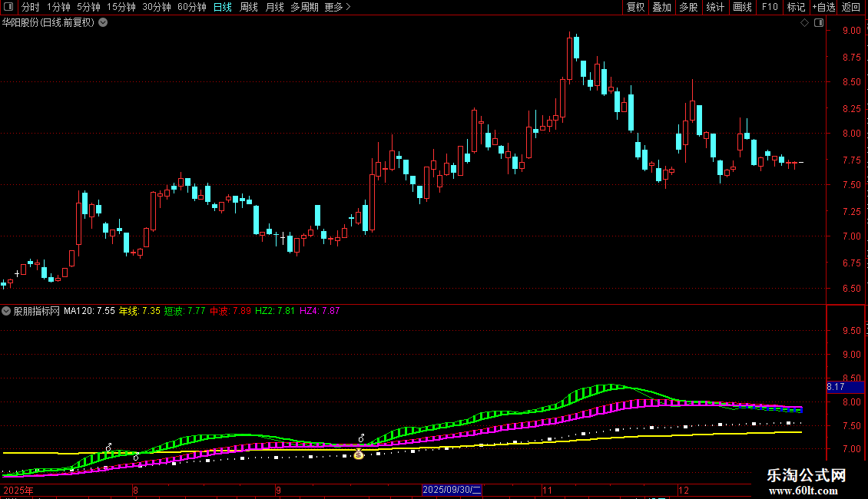The width and height of the screenshot is (868, 499).
Task: Click the diamond icon in chart corner
Action: (x=804, y=23)
